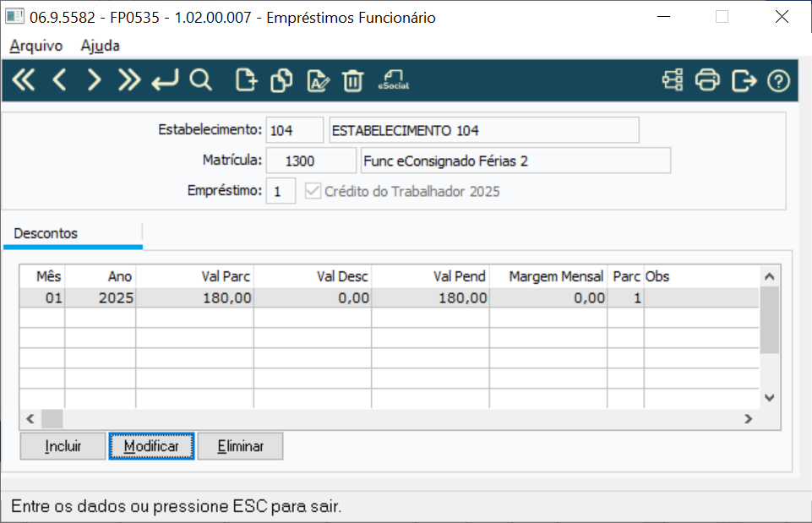This screenshot has height=523, width=812.
Task: Open the eSocial toolbar icon
Action: 394,80
